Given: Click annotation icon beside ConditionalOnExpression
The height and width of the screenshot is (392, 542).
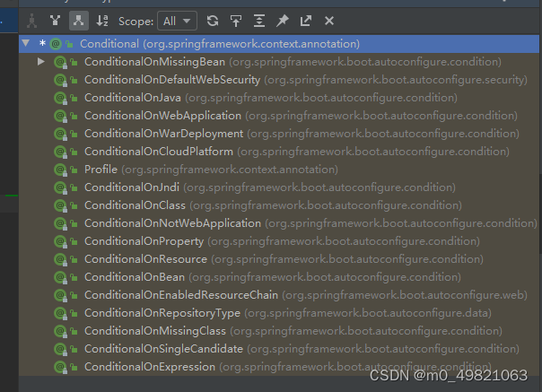Looking at the screenshot, I should [x=60, y=368].
